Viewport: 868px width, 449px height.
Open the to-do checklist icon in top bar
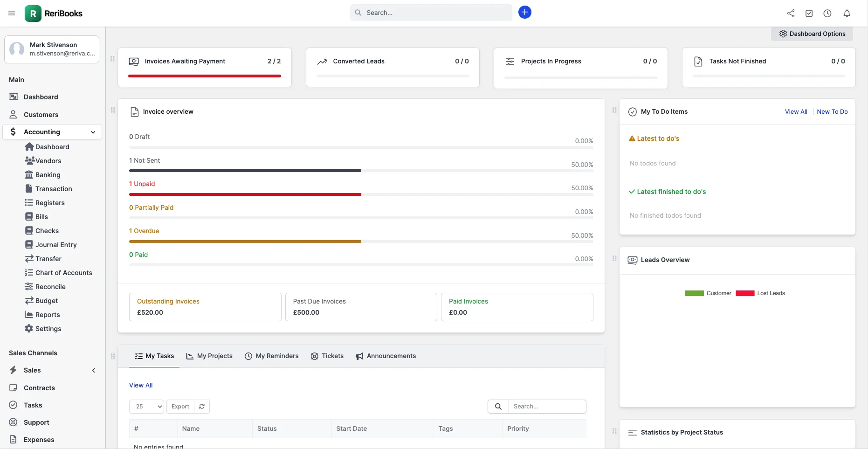pos(809,14)
